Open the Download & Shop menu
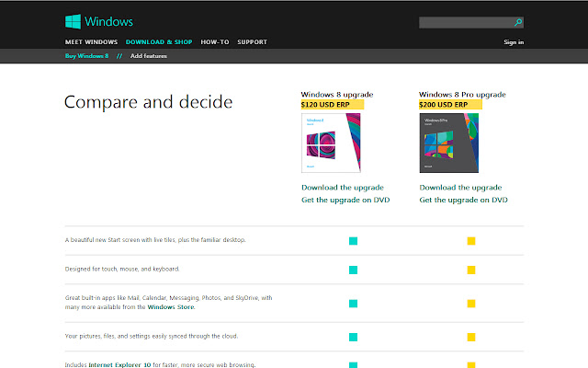The width and height of the screenshot is (588, 368). [159, 42]
